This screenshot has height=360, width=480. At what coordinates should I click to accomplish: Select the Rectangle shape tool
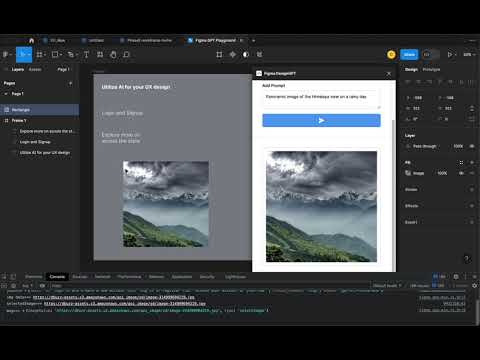55,54
